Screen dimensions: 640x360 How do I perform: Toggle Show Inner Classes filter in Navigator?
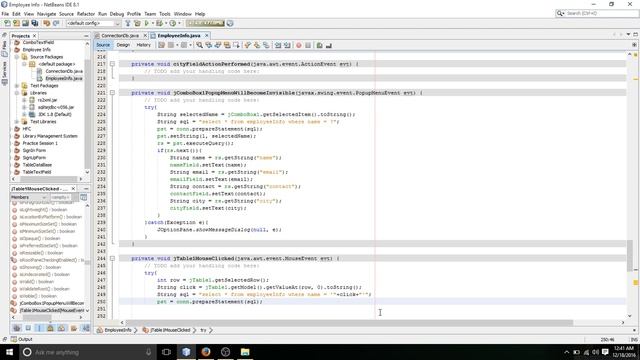61,328
